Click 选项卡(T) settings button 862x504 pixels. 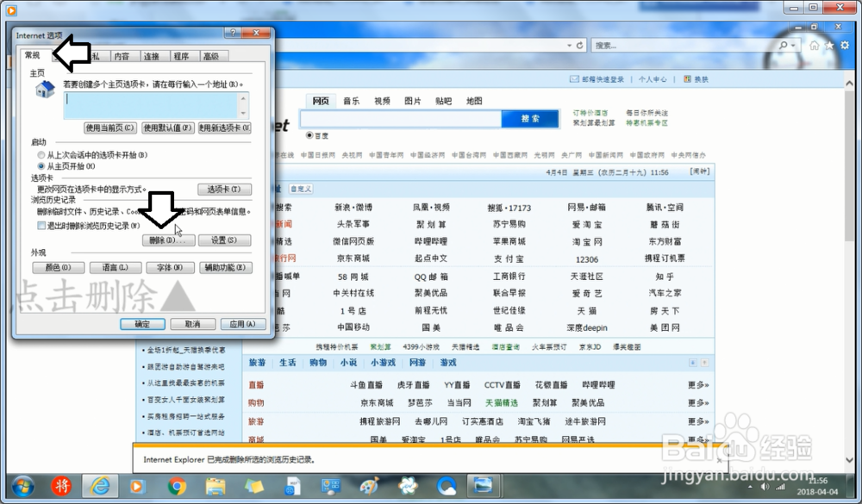click(224, 189)
